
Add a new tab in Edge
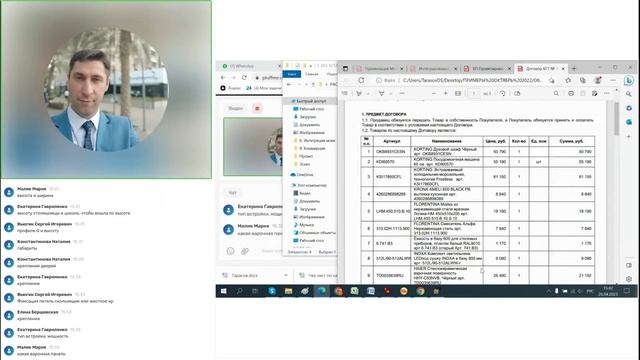[x=574, y=68]
